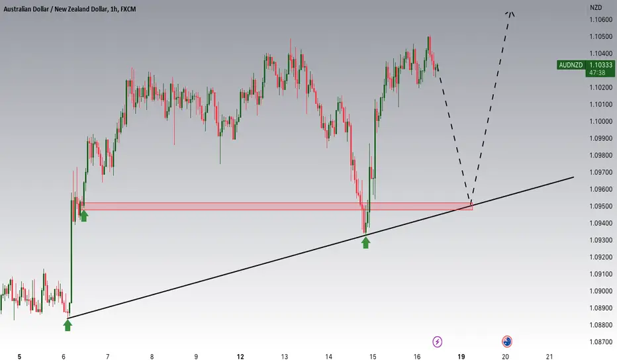Click date label 9 on time axis

(x=196, y=357)
